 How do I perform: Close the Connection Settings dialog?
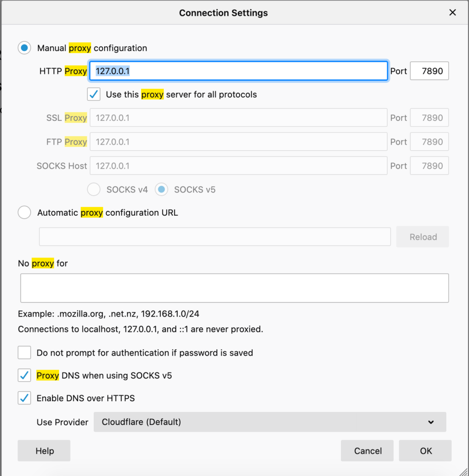point(452,13)
